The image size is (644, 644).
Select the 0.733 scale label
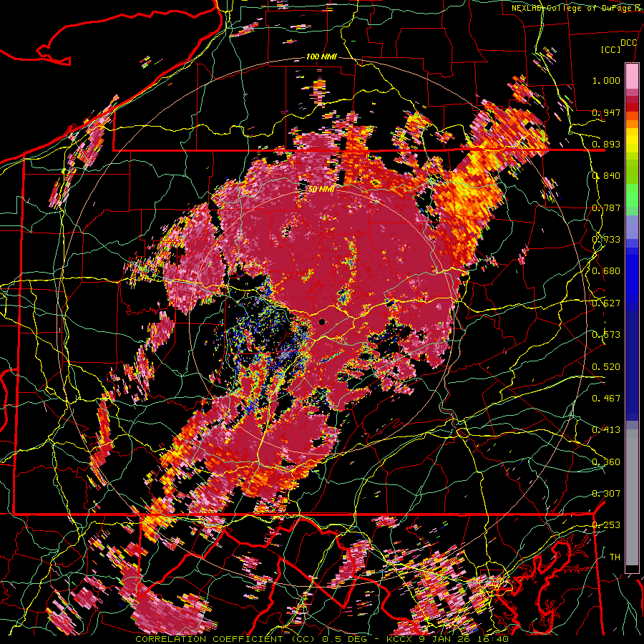coord(606,240)
